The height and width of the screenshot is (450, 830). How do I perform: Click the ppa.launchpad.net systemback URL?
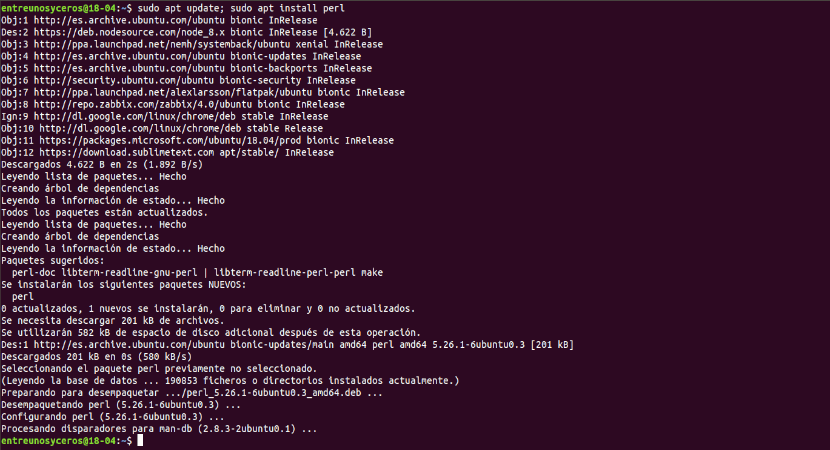[162, 44]
